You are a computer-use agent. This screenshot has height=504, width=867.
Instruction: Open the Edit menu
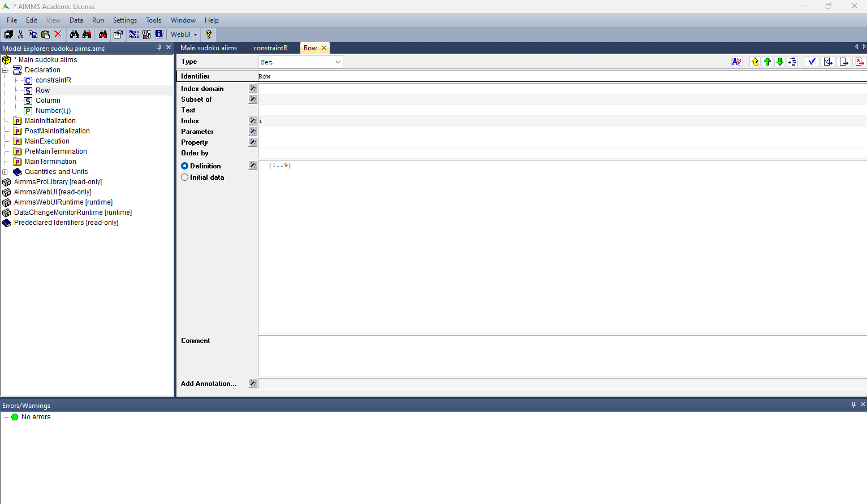pos(32,20)
